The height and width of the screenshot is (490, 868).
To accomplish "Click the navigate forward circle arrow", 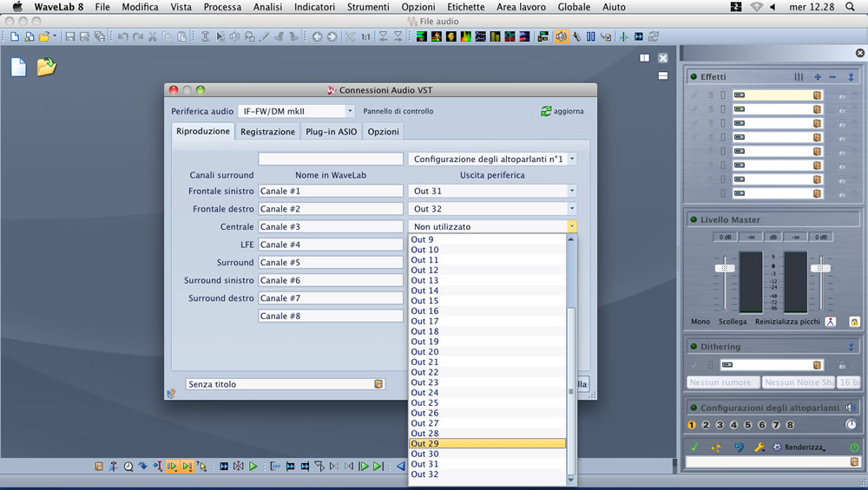I will 332,36.
